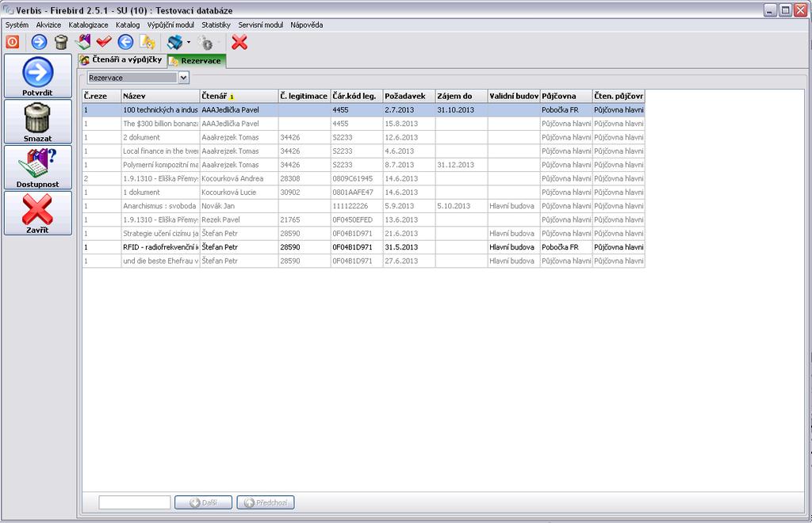Click the trash can toolbar icon
Viewport: 812px width, 523px height.
[61, 42]
